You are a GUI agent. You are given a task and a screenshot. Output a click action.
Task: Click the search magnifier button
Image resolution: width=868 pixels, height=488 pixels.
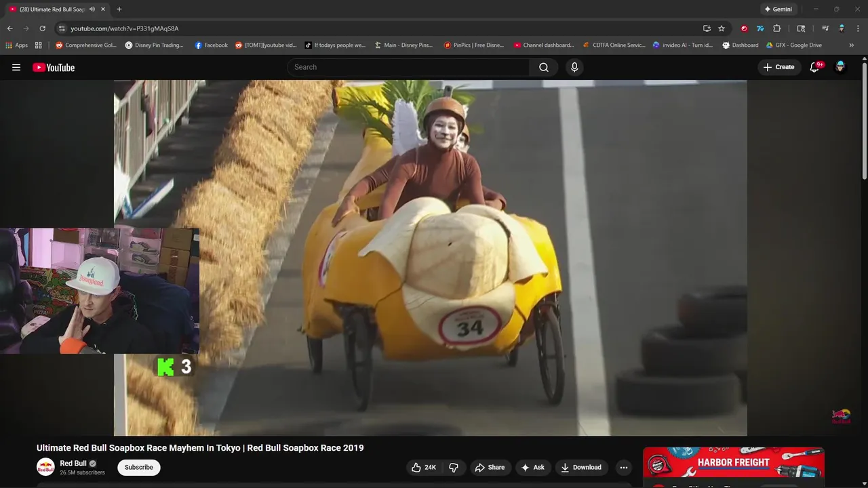pos(544,67)
